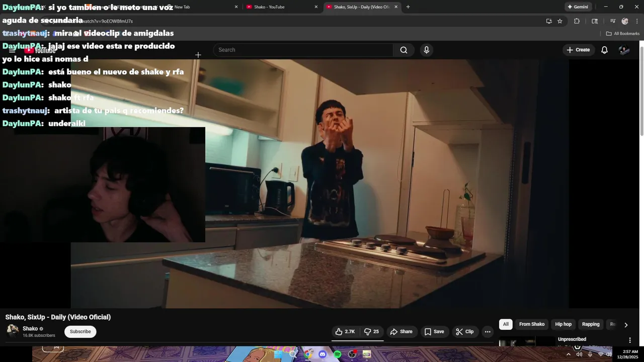Close the Shako, SixUp - Daily tab
644x362 pixels.
[x=396, y=7]
